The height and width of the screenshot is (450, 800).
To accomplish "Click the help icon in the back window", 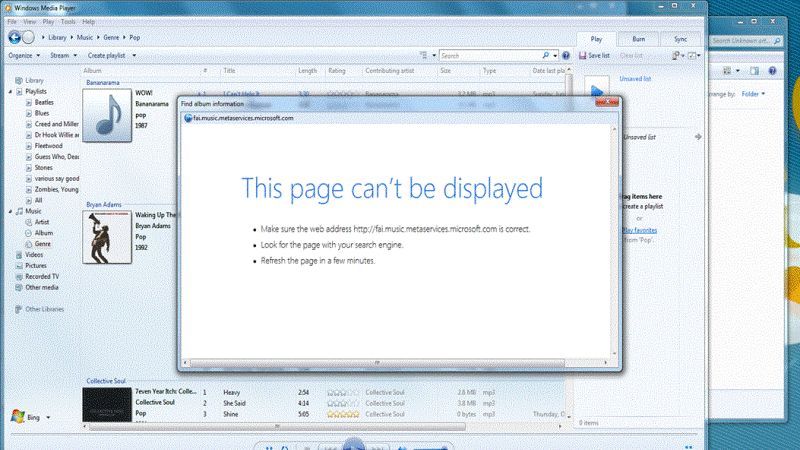I will tap(772, 71).
